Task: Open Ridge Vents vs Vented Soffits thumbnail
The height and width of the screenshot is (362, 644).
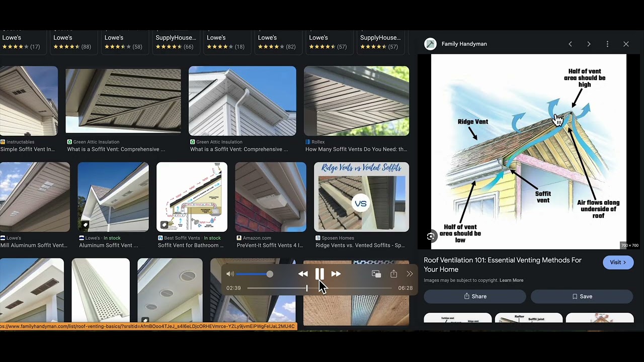Action: coord(361,197)
